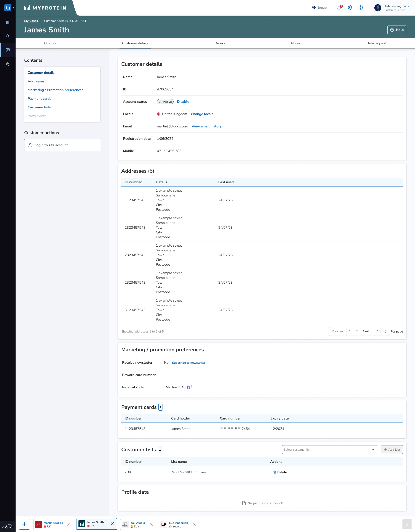
Task: Open the settings gear icon
Action: click(350, 8)
